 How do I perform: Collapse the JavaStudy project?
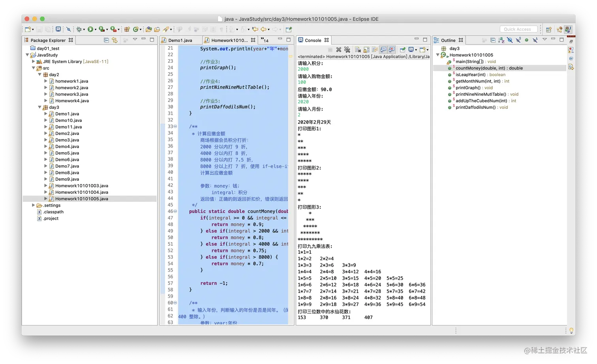(x=27, y=55)
